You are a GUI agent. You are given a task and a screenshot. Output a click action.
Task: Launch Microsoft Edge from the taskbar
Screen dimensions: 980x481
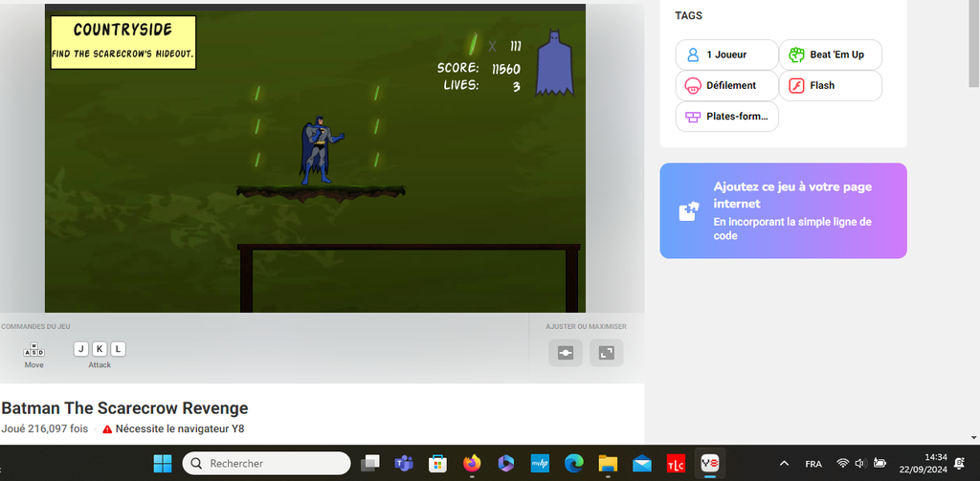tap(573, 464)
